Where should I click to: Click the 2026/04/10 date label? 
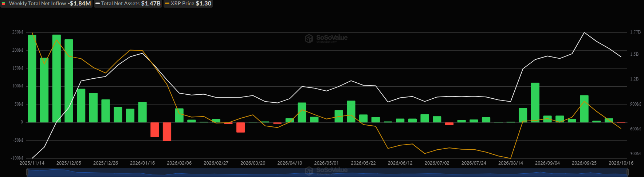coord(290,163)
